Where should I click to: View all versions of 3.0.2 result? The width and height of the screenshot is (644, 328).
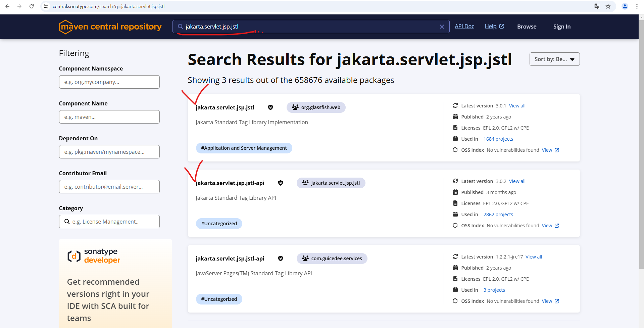pos(517,181)
